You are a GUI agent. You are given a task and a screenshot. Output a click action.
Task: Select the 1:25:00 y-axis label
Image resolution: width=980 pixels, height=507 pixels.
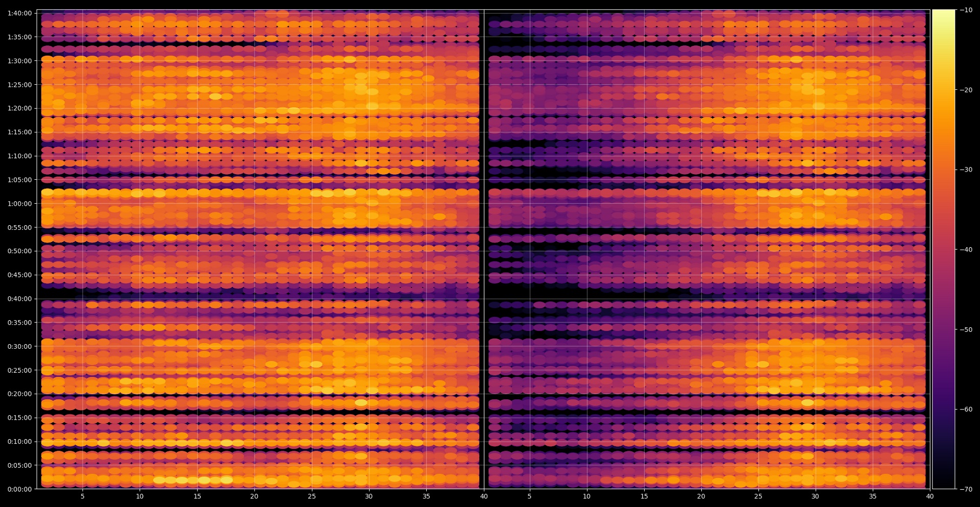tap(19, 85)
